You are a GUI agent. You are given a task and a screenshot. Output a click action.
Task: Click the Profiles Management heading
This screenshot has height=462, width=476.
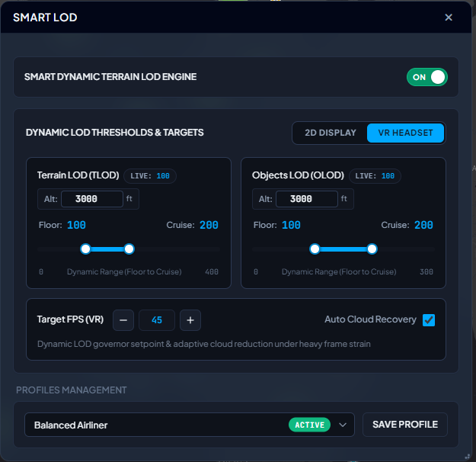click(72, 390)
